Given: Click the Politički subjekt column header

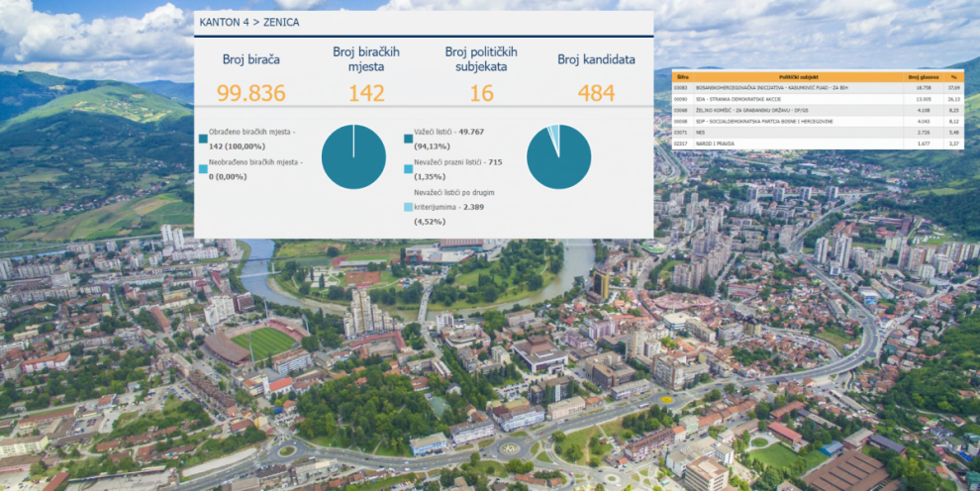Looking at the screenshot, I should [x=799, y=75].
